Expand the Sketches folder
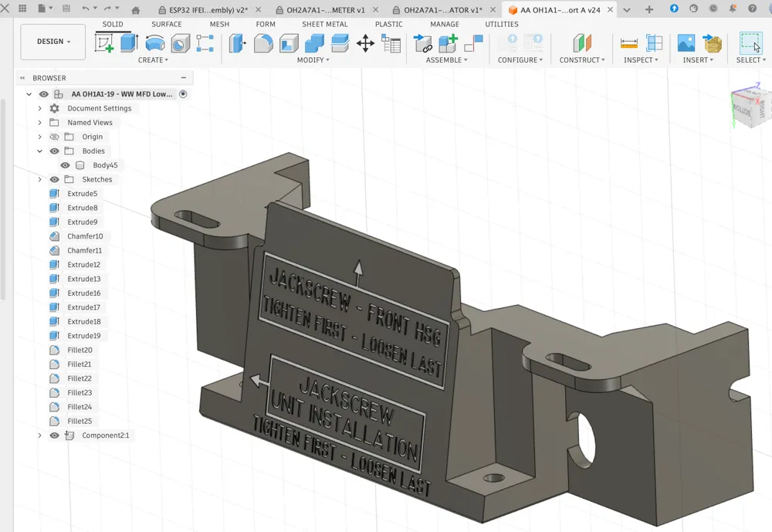Screen dimensions: 772x532 point(40,180)
